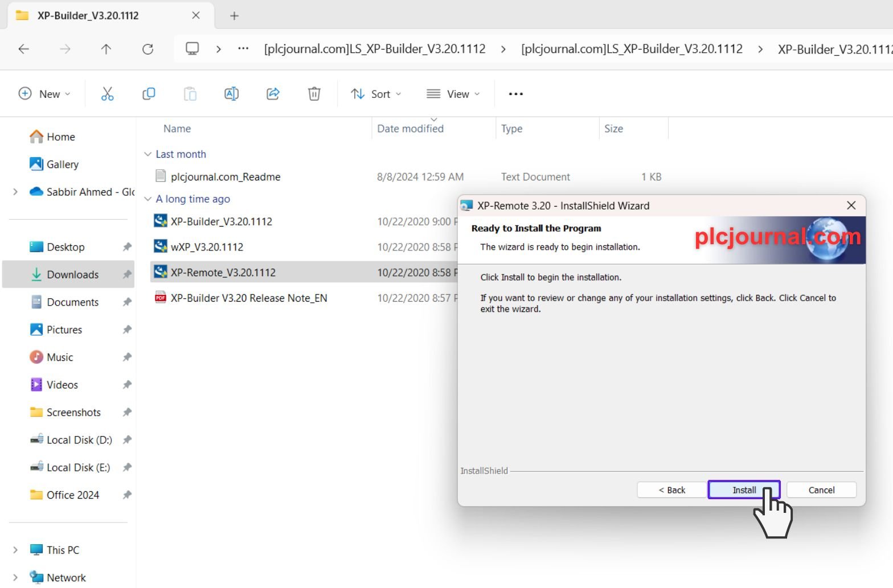
Task: Click the Cut scissors icon
Action: pyautogui.click(x=107, y=94)
